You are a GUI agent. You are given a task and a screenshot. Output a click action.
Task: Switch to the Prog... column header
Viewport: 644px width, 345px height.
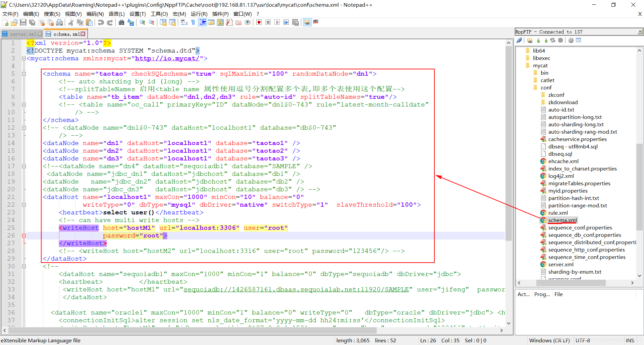[542, 294]
